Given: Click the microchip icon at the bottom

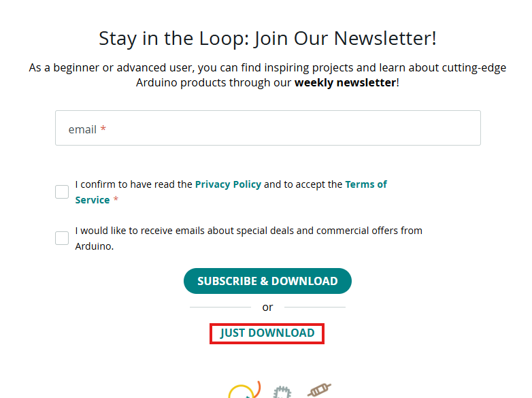Looking at the screenshot, I should click(282, 392).
